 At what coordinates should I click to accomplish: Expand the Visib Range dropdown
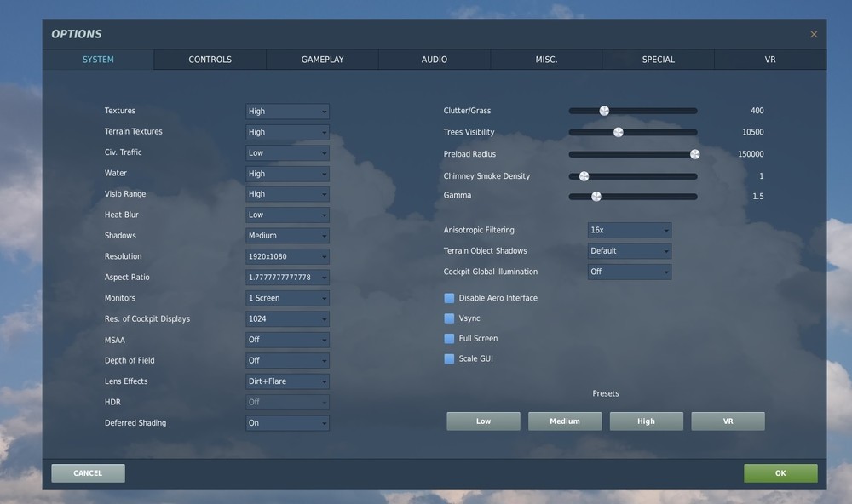click(x=287, y=194)
